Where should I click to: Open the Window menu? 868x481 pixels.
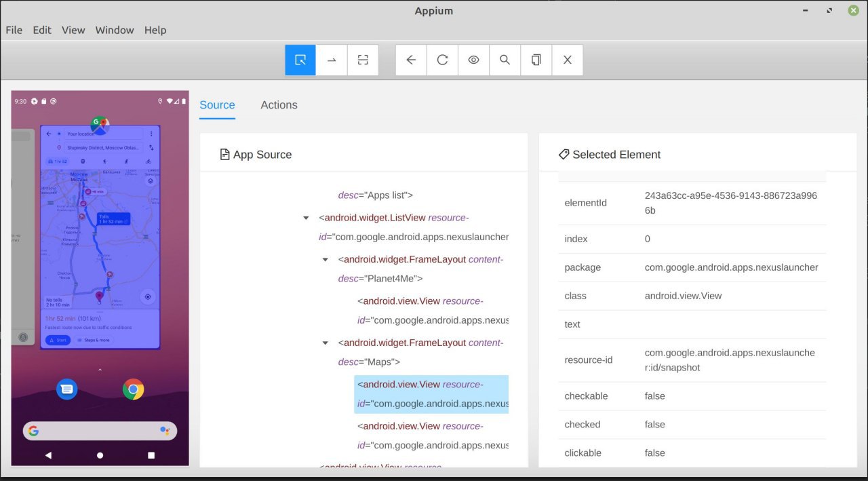coord(115,30)
